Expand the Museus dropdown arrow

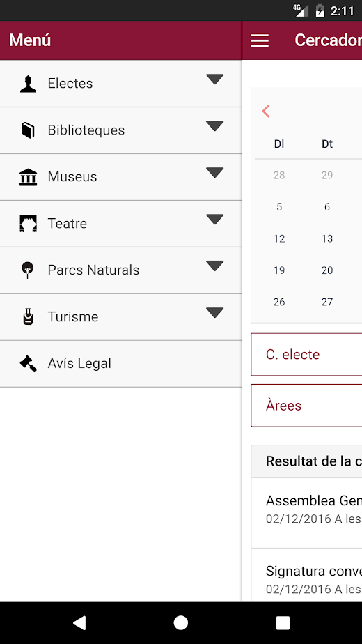click(x=214, y=173)
